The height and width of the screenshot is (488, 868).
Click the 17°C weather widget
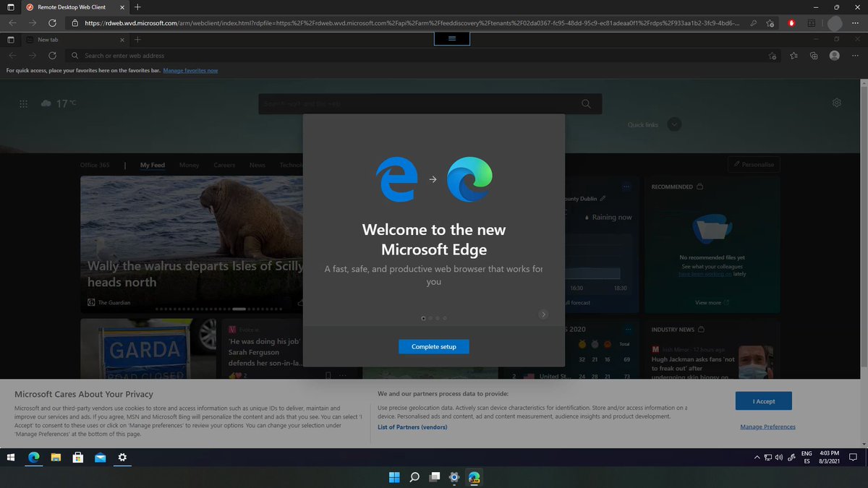coord(59,103)
